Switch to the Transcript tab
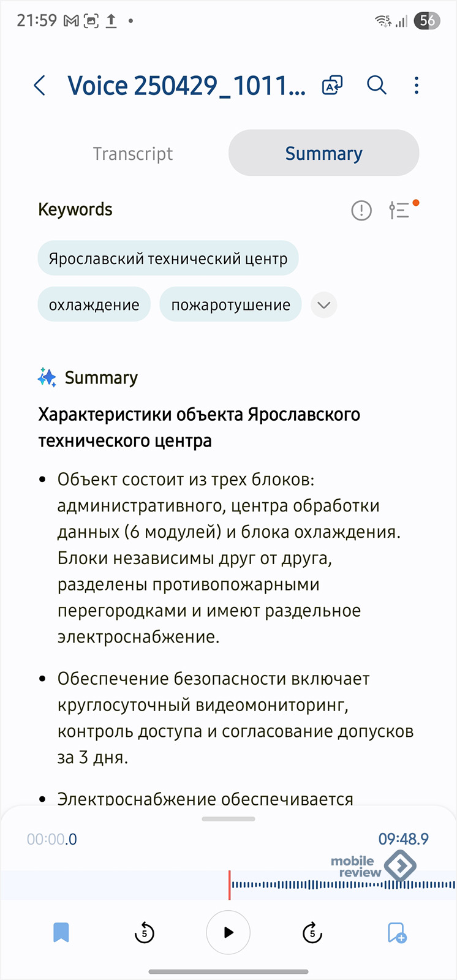This screenshot has height=980, width=457. [133, 153]
